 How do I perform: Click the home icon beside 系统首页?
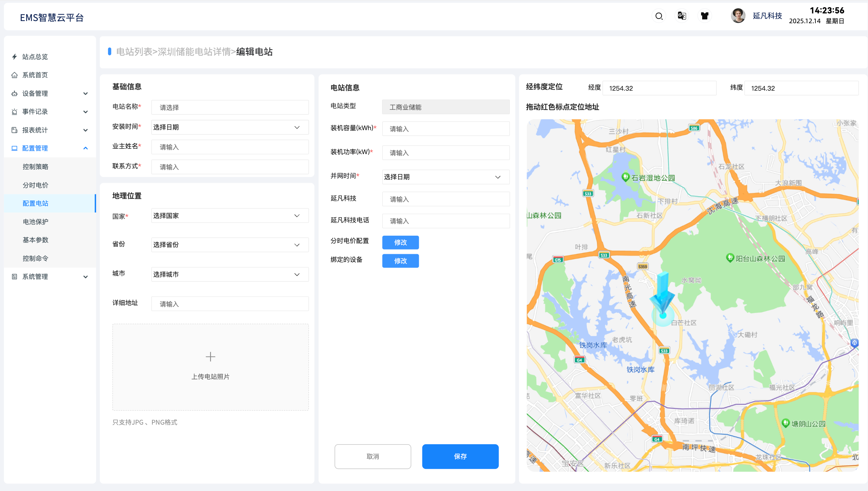coord(15,75)
